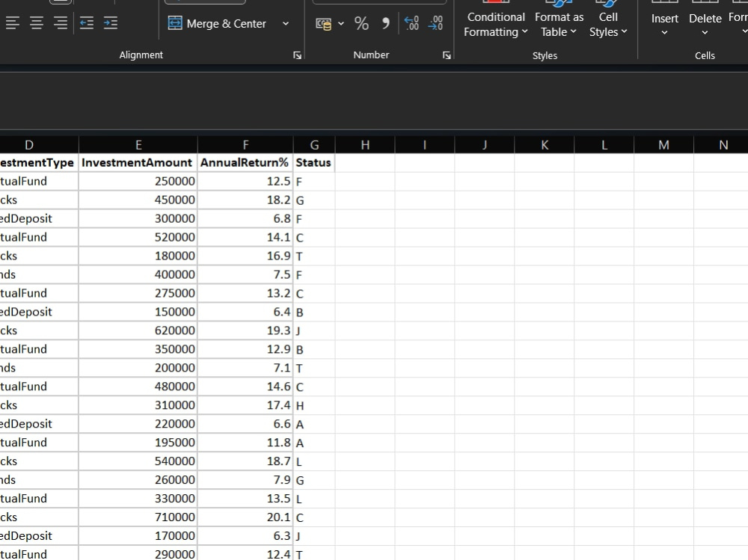Select the cell containing 540000
The height and width of the screenshot is (560, 748).
click(138, 461)
